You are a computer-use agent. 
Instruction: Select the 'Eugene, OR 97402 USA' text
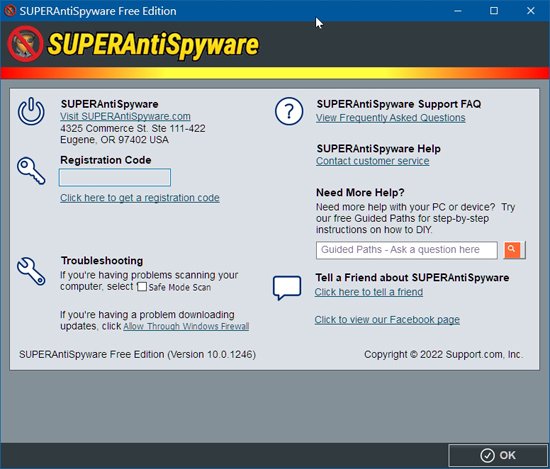coord(114,140)
